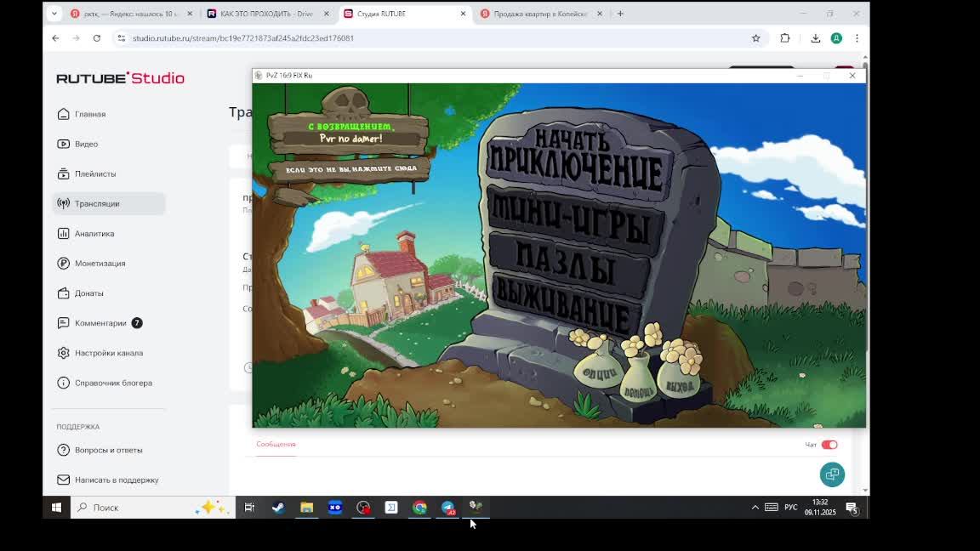View site information icon in address bar

122,38
